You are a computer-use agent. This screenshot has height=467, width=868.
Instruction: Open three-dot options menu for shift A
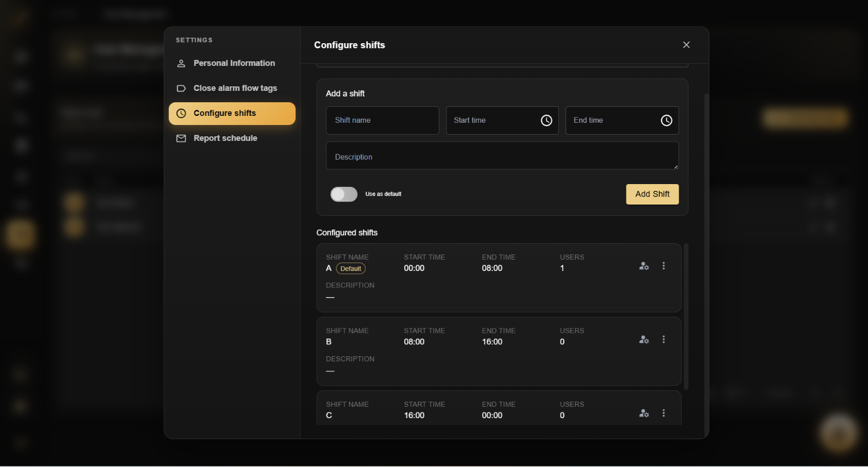click(663, 266)
